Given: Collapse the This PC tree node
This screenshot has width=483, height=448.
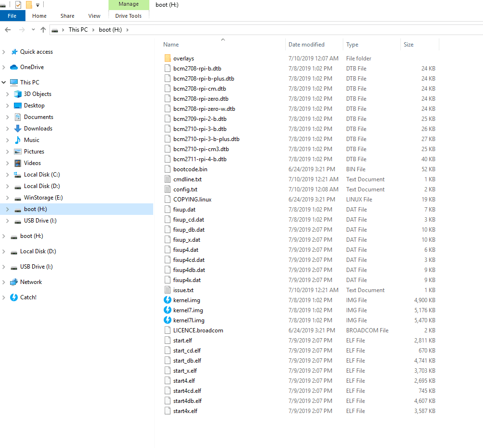Looking at the screenshot, I should point(4,83).
